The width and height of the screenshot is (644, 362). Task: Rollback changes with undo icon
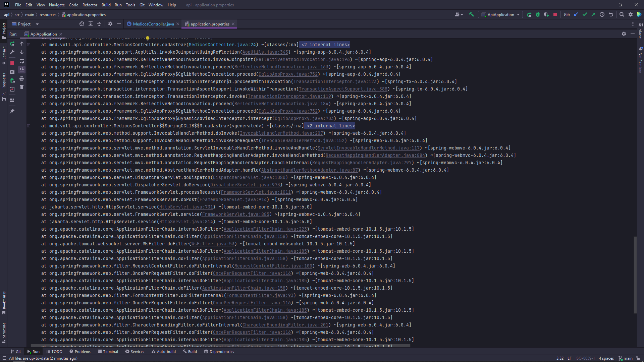(611, 14)
